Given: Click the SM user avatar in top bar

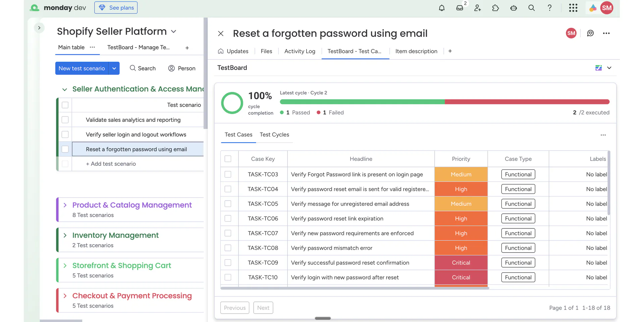Looking at the screenshot, I should (x=607, y=8).
